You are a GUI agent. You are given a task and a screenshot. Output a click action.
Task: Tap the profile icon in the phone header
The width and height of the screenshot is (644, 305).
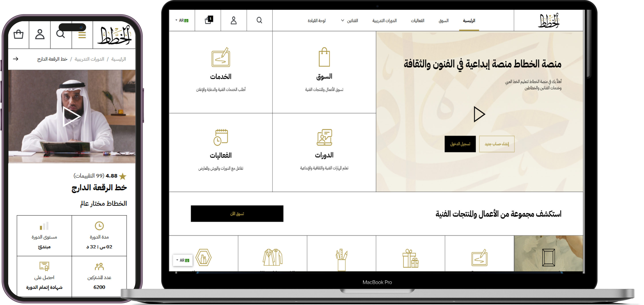[x=40, y=34]
